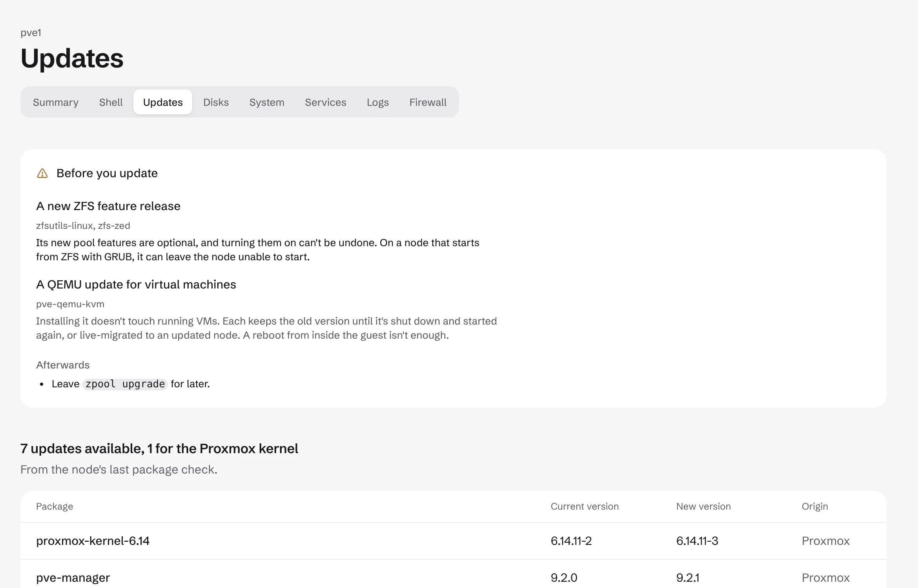Click the Updates page heading

pyautogui.click(x=72, y=58)
